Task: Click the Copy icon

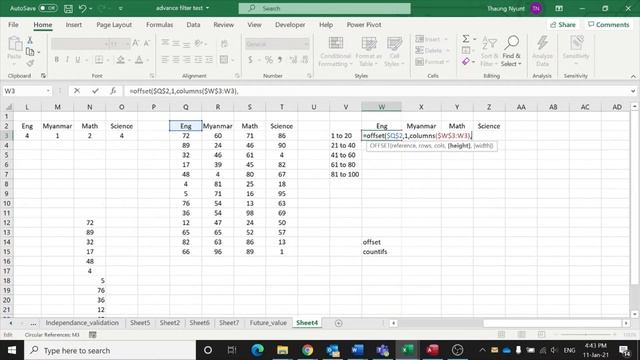Action: tap(30, 52)
